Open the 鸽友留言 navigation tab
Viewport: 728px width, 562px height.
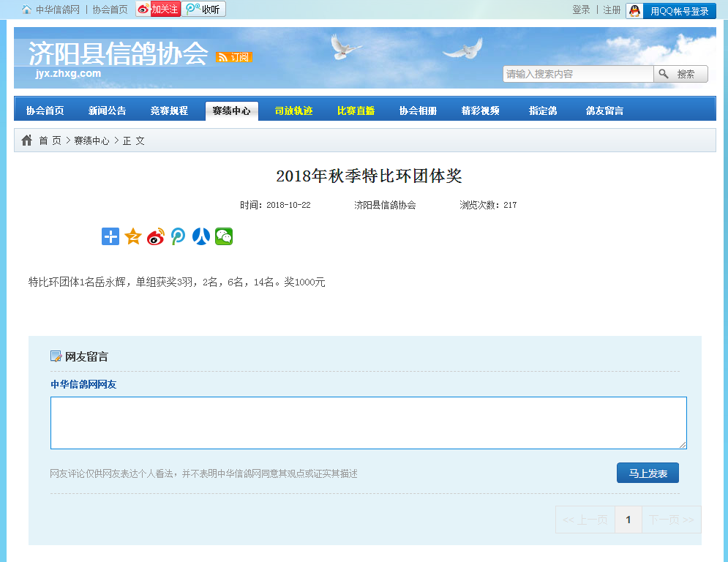click(605, 110)
